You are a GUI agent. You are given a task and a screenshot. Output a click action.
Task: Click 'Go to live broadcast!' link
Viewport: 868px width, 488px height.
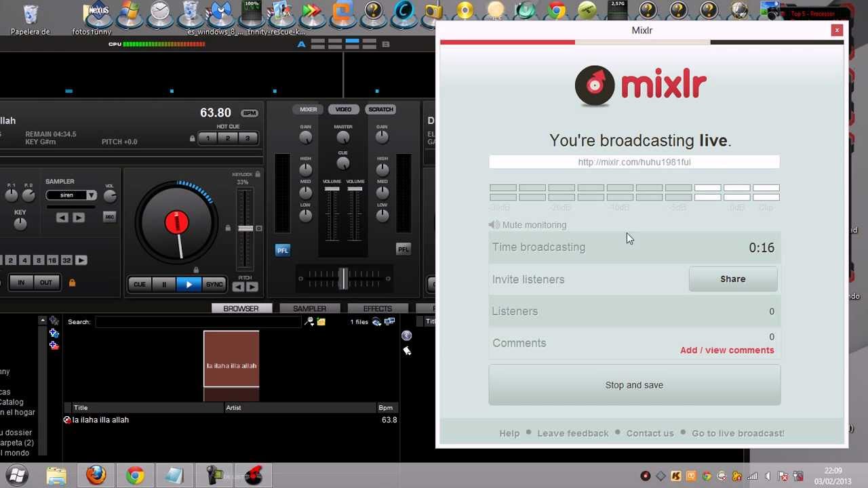[738, 433]
